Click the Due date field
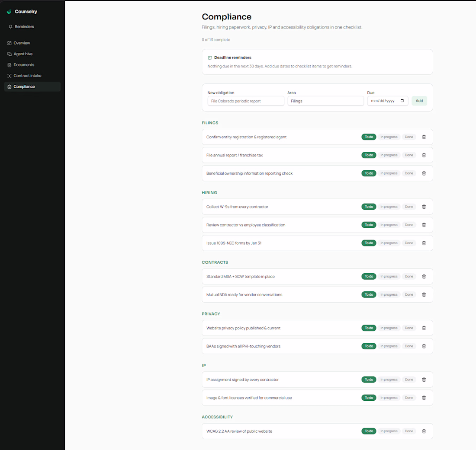476x450 pixels. [x=388, y=101]
